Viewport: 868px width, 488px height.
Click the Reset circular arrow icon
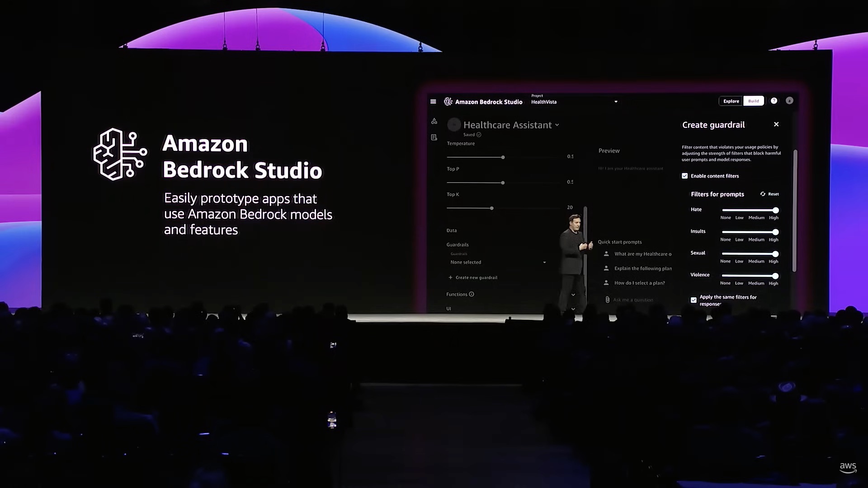click(763, 194)
